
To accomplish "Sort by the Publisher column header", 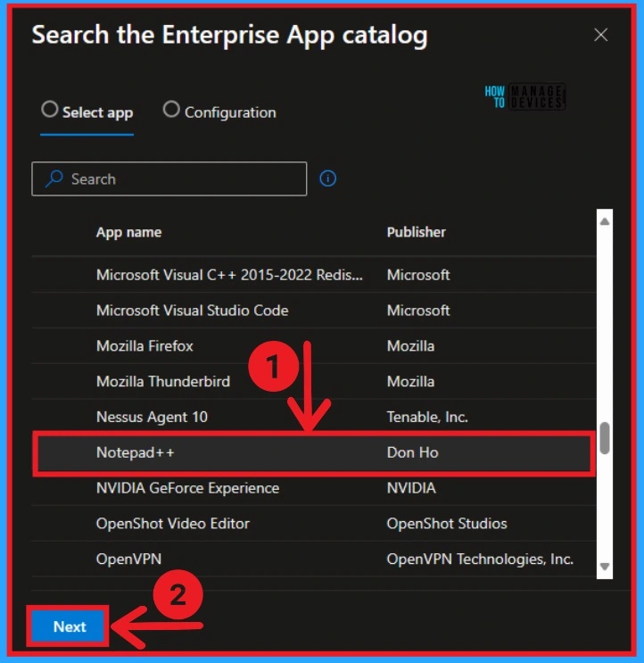I will [417, 232].
